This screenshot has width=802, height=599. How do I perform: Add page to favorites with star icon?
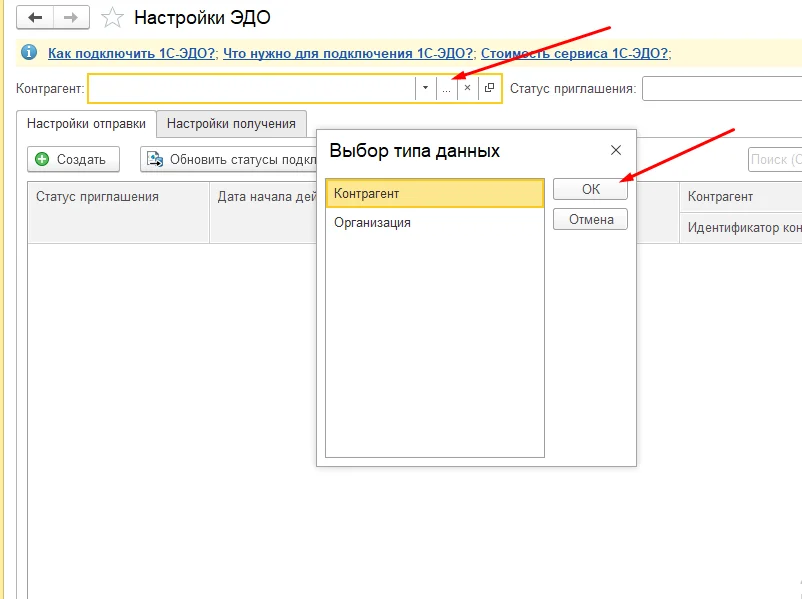coord(112,18)
